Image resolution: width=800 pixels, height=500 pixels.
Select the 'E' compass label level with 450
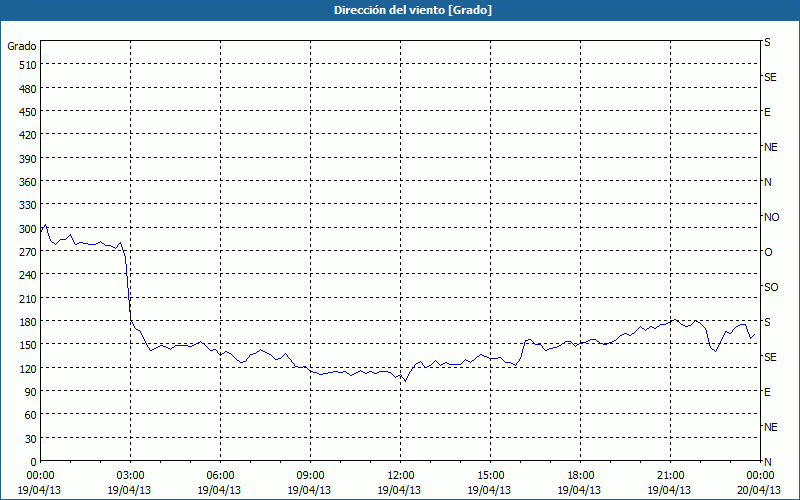point(767,112)
